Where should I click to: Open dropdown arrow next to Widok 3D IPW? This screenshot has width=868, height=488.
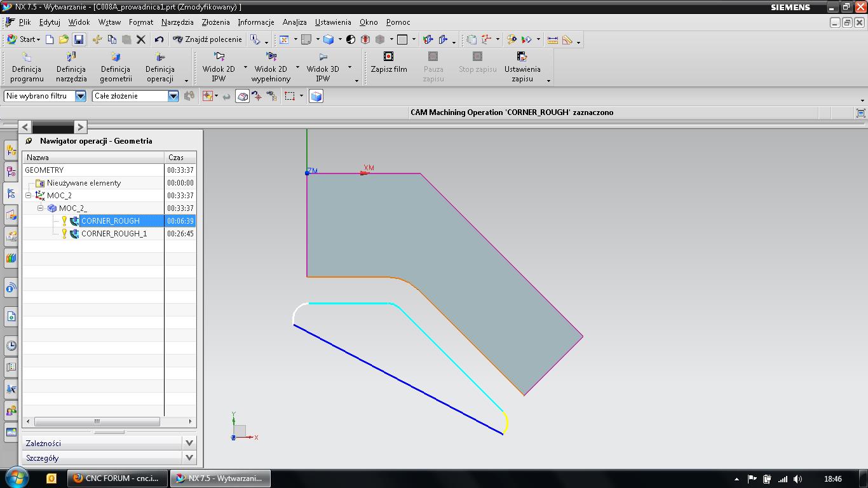click(x=349, y=67)
